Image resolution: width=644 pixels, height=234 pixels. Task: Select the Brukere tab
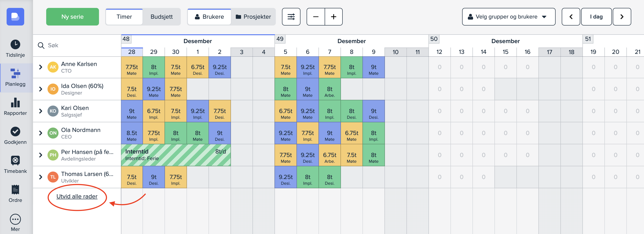[x=209, y=17]
